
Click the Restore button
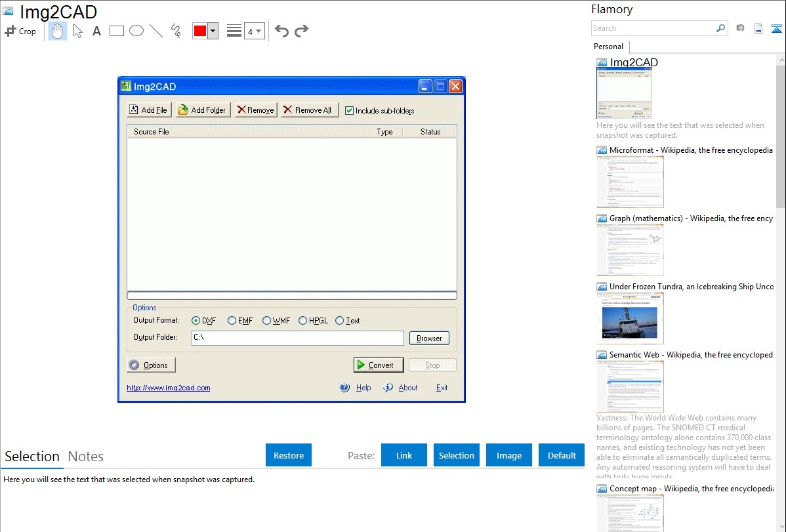(x=289, y=455)
